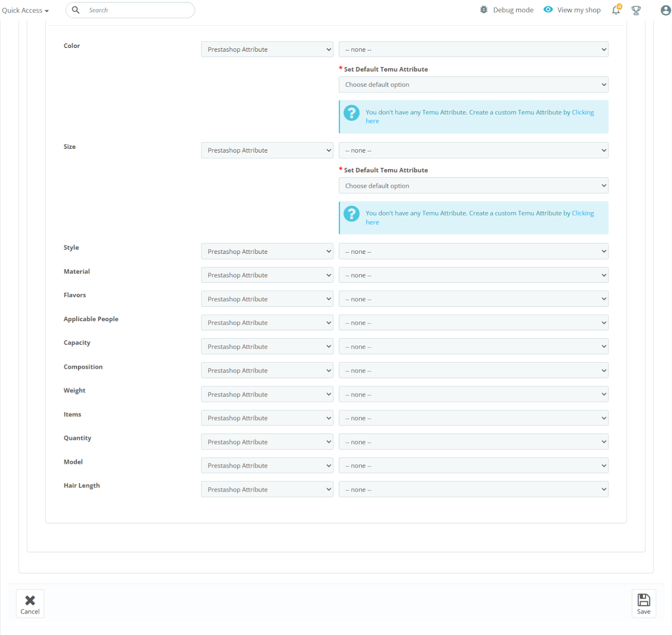672x635 pixels.
Task: Open the merchant expertise trophy icon
Action: pos(636,10)
